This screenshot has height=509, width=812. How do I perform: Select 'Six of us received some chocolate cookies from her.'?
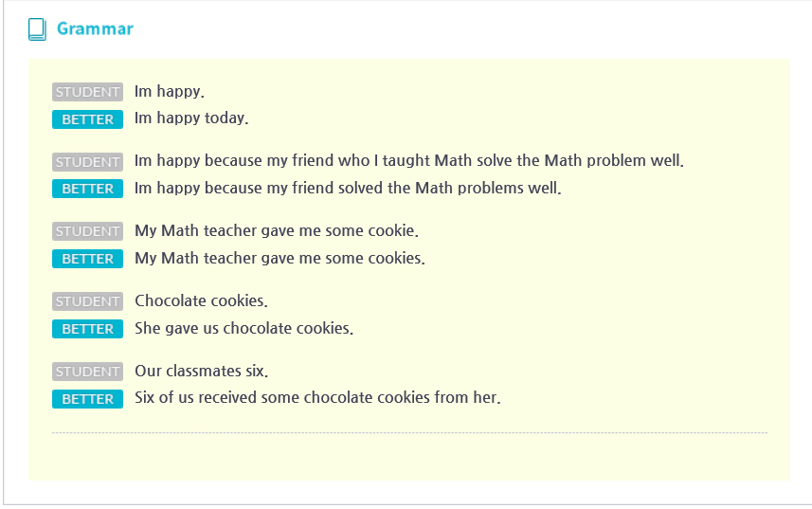(317, 398)
